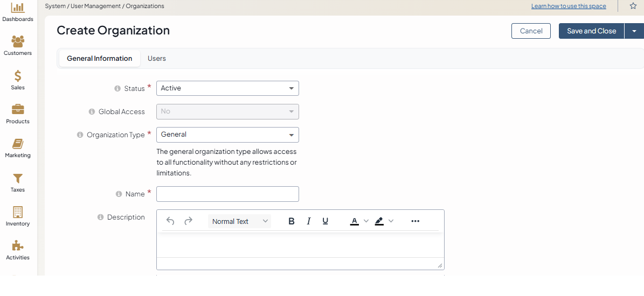Screen dimensions: 644x296
Task: Click the favorite star icon
Action: point(633,6)
